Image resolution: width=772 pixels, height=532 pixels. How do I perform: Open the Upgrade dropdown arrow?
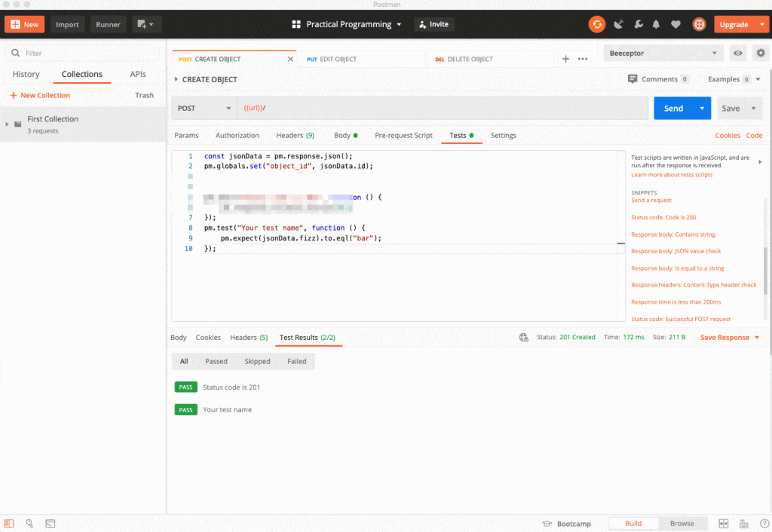point(762,24)
